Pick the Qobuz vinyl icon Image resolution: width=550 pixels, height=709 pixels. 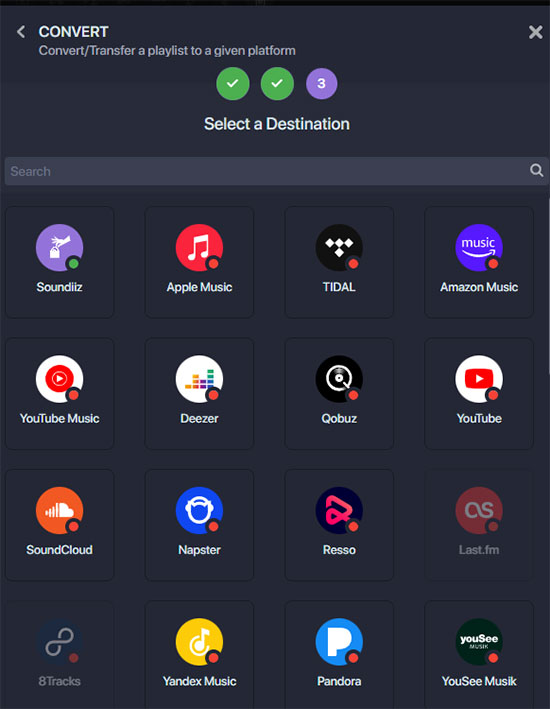(x=339, y=379)
